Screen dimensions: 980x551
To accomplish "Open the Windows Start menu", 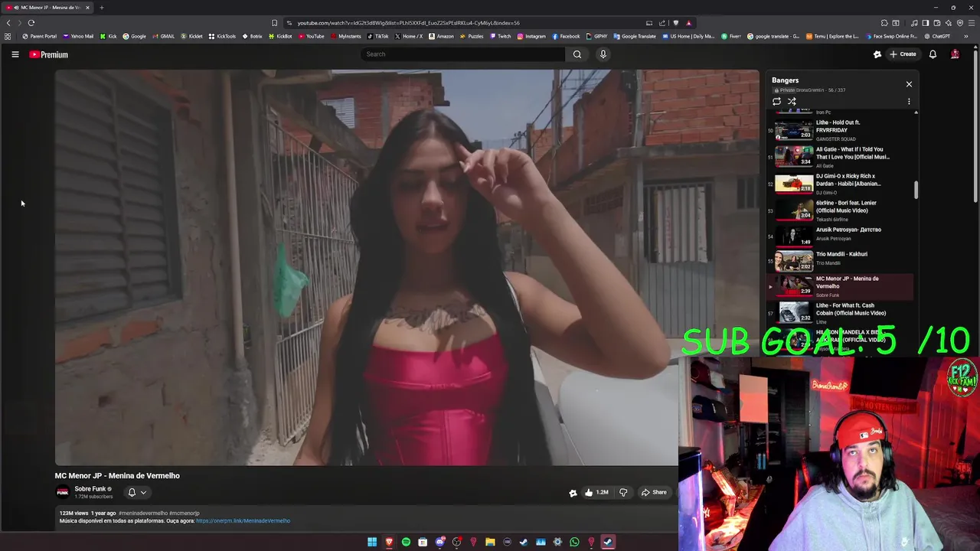I will click(372, 542).
